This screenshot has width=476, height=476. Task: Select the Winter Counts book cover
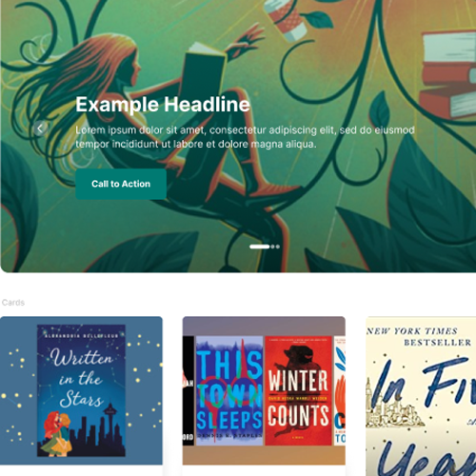[x=298, y=390]
